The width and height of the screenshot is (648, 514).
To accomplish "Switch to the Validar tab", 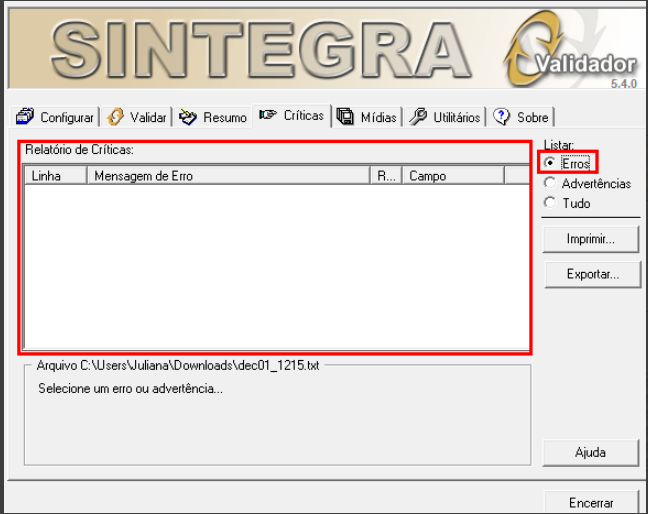I will coord(137,117).
